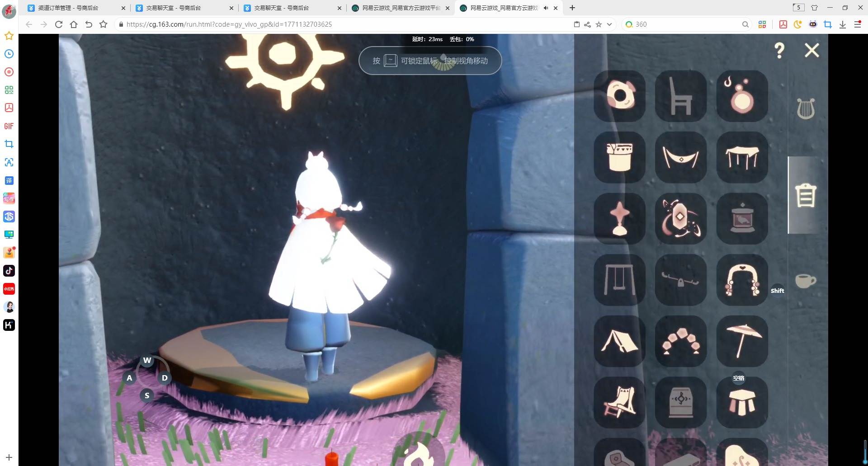Choose the hammock prop icon
868x466 pixels.
coord(681,157)
